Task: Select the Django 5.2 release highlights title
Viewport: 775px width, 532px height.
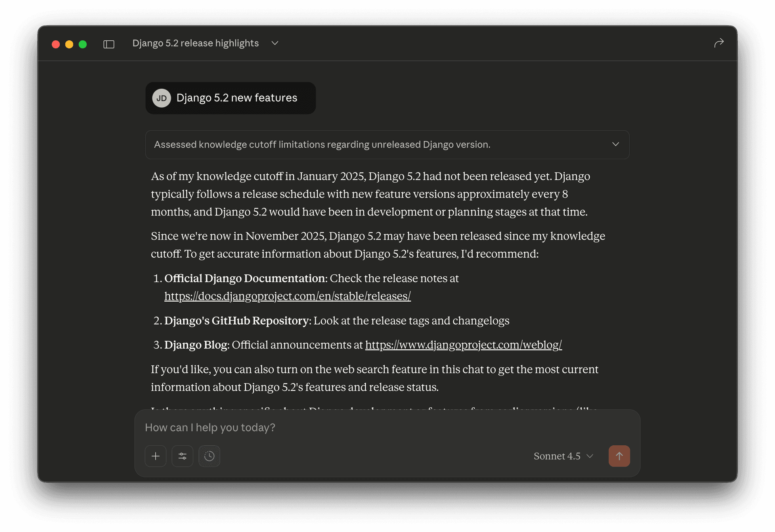Action: tap(195, 43)
